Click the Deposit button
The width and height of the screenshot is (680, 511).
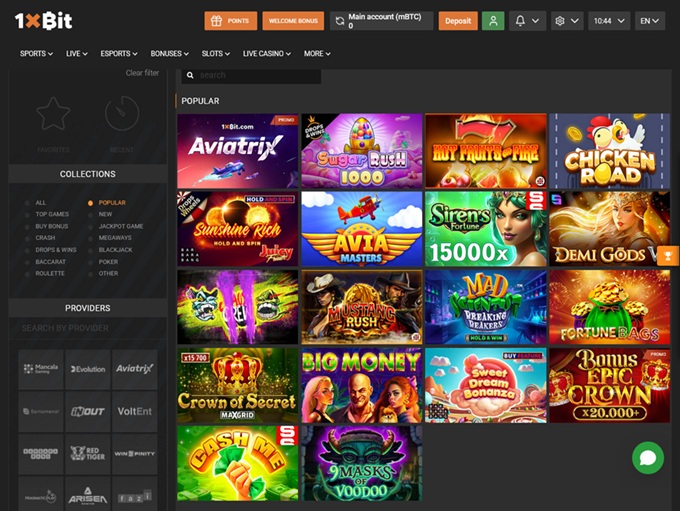tap(458, 20)
